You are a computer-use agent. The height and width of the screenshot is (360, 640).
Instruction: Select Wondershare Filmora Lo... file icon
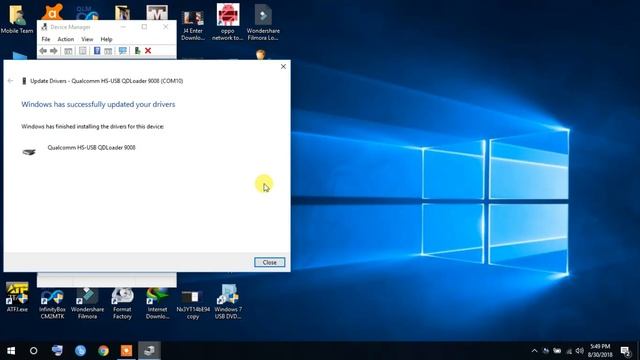coord(263,22)
